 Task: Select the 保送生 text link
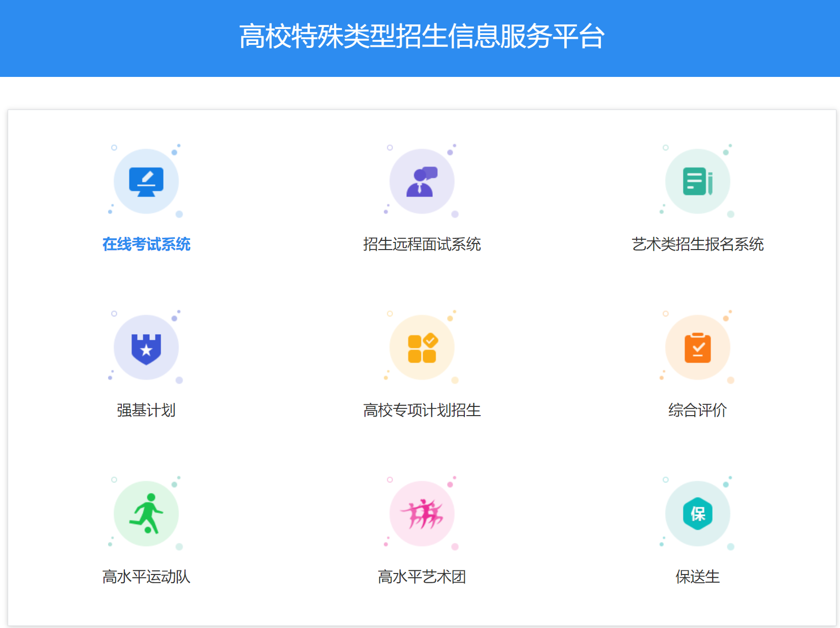pyautogui.click(x=698, y=577)
